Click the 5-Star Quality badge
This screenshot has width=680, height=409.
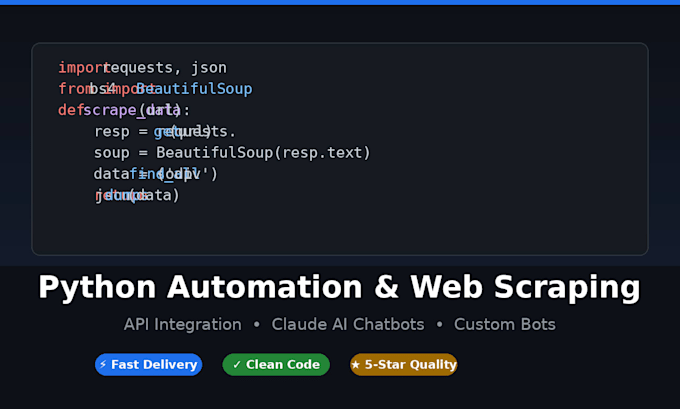click(x=403, y=364)
